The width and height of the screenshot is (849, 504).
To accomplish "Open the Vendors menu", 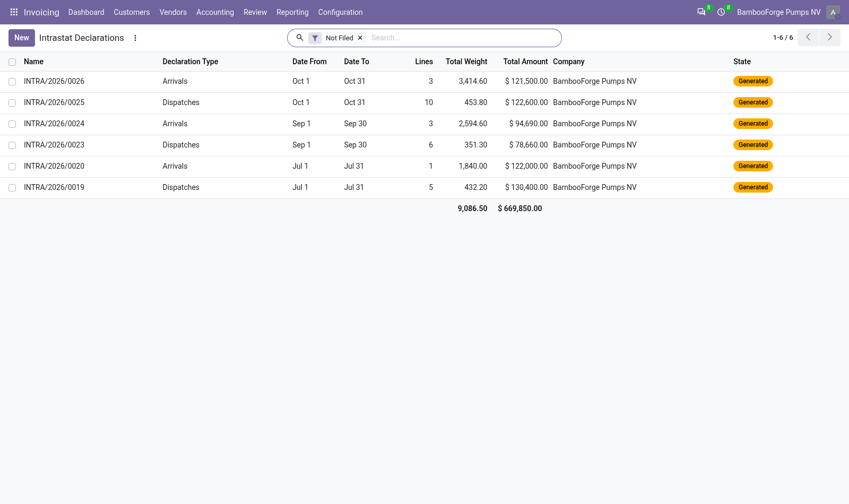I will pos(173,12).
